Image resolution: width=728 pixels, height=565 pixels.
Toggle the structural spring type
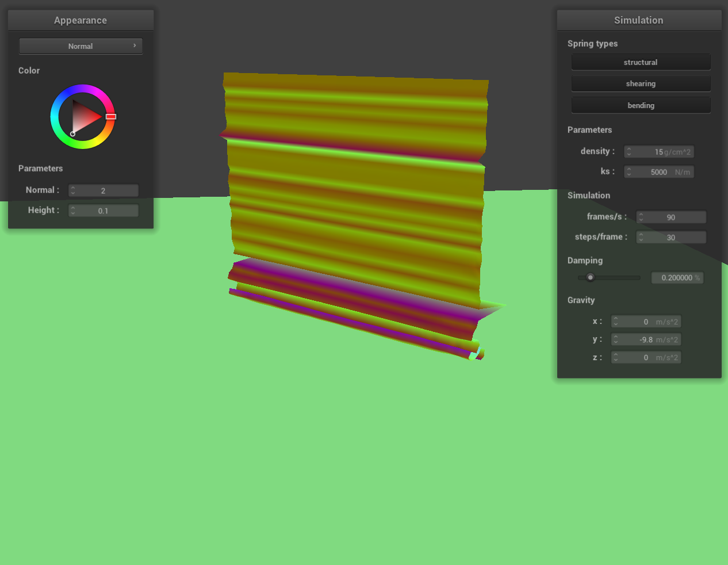[641, 62]
